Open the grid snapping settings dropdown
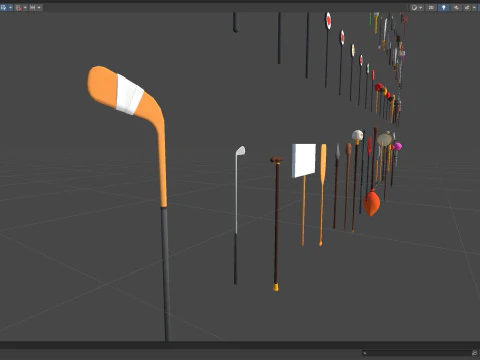 25,7
